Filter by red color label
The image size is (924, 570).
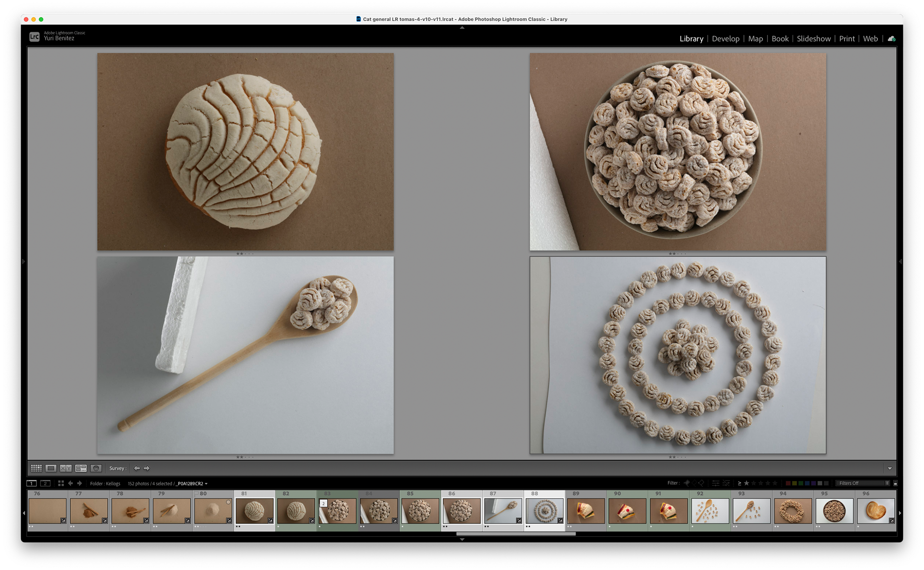click(x=788, y=483)
